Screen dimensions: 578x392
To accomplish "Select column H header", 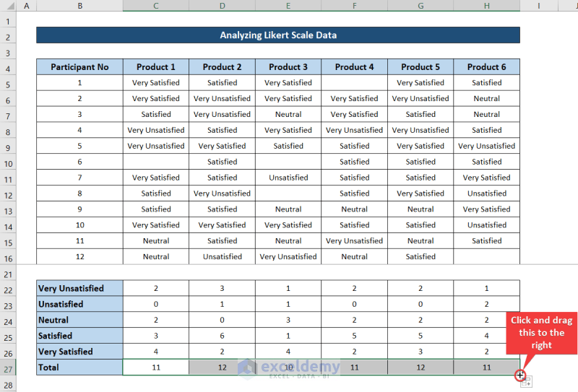I will click(486, 6).
